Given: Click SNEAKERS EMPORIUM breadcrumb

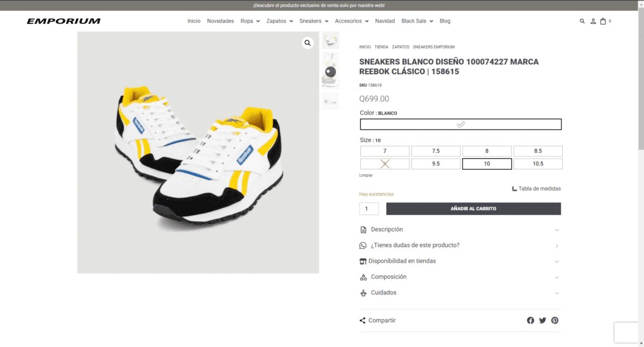Looking at the screenshot, I should click(x=434, y=47).
